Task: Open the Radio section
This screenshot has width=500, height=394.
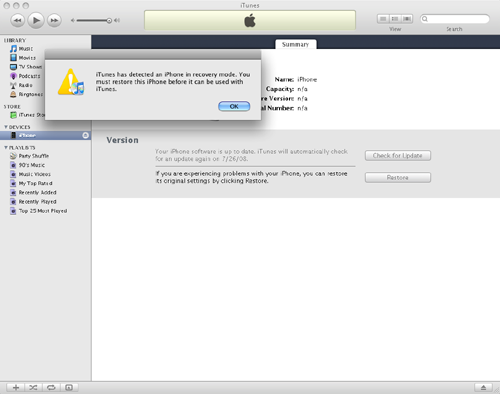Action: pyautogui.click(x=21, y=85)
